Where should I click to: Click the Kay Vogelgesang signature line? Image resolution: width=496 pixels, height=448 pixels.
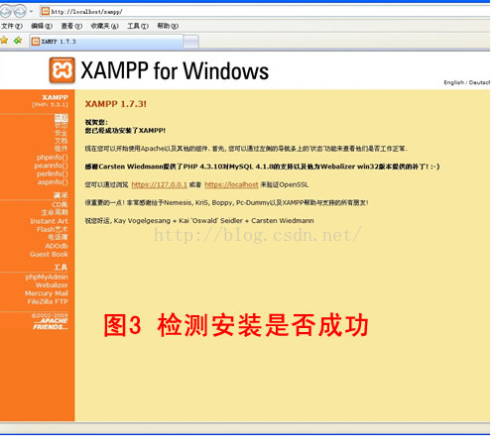click(199, 221)
